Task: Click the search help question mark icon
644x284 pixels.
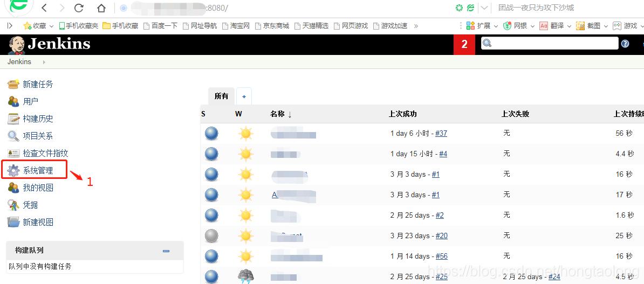Action: pos(625,44)
